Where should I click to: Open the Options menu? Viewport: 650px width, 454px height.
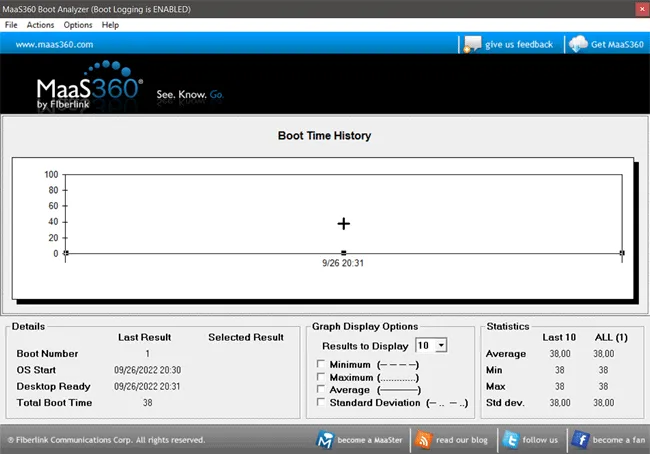(x=78, y=25)
